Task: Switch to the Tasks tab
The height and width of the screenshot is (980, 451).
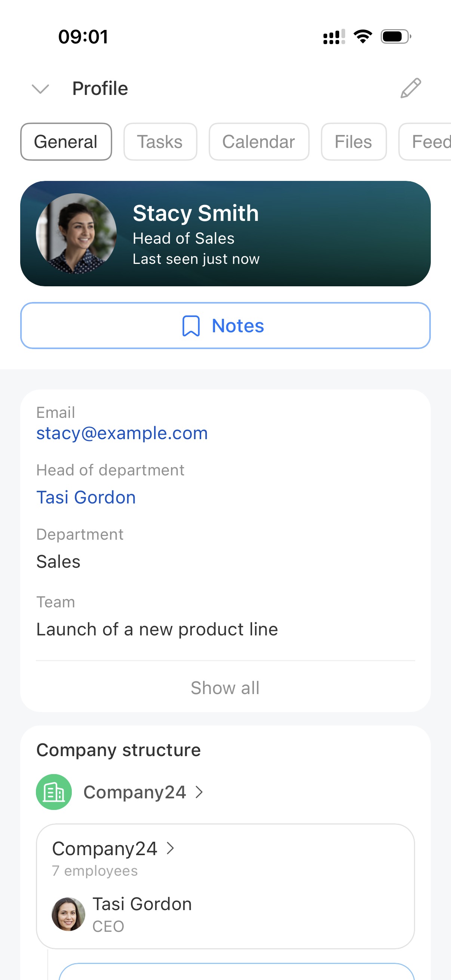Action: [x=160, y=142]
